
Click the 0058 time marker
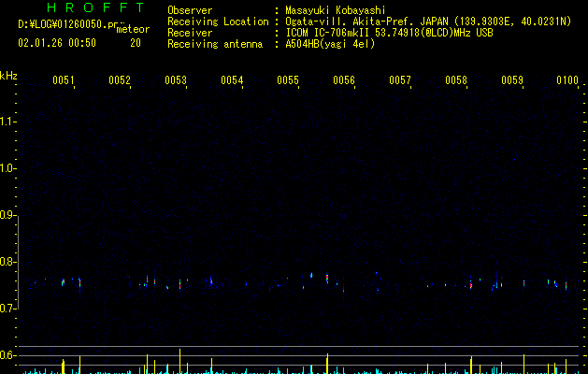click(x=456, y=79)
